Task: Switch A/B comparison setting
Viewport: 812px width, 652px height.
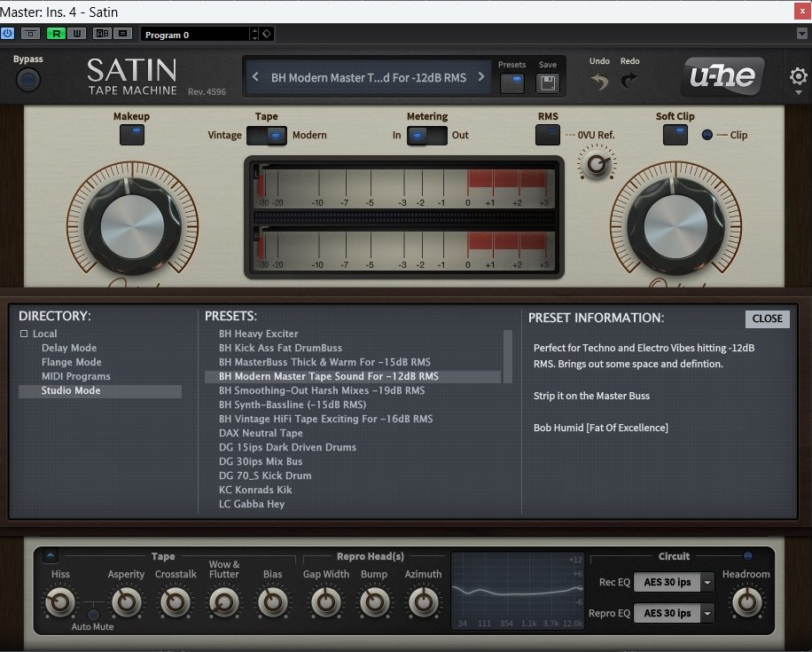Action: pyautogui.click(x=103, y=34)
